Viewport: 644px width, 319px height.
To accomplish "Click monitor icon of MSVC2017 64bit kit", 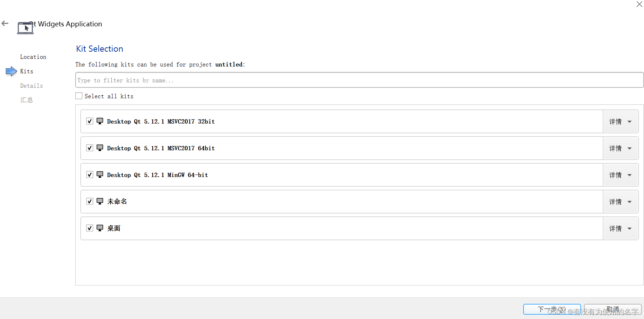I will pyautogui.click(x=100, y=148).
